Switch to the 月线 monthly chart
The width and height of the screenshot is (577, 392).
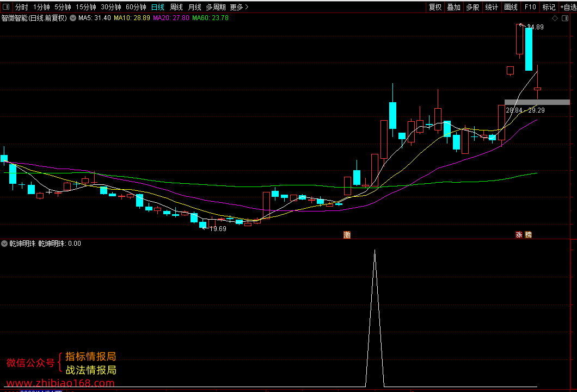coord(195,7)
